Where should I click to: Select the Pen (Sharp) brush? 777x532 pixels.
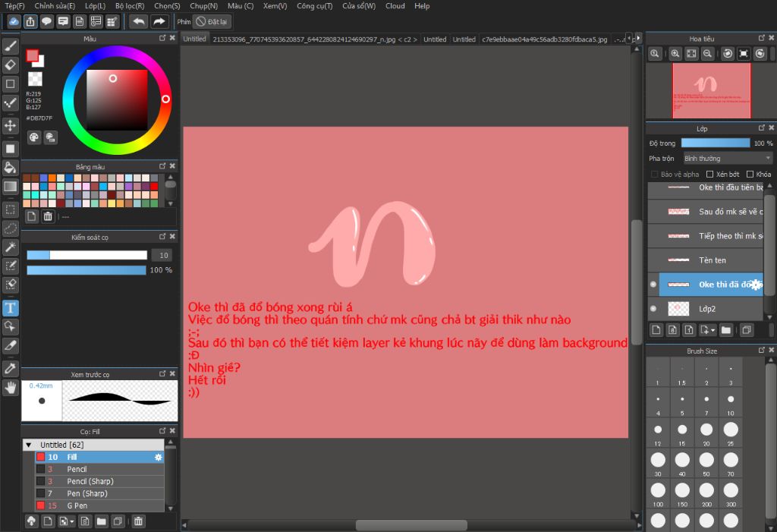[x=99, y=493]
